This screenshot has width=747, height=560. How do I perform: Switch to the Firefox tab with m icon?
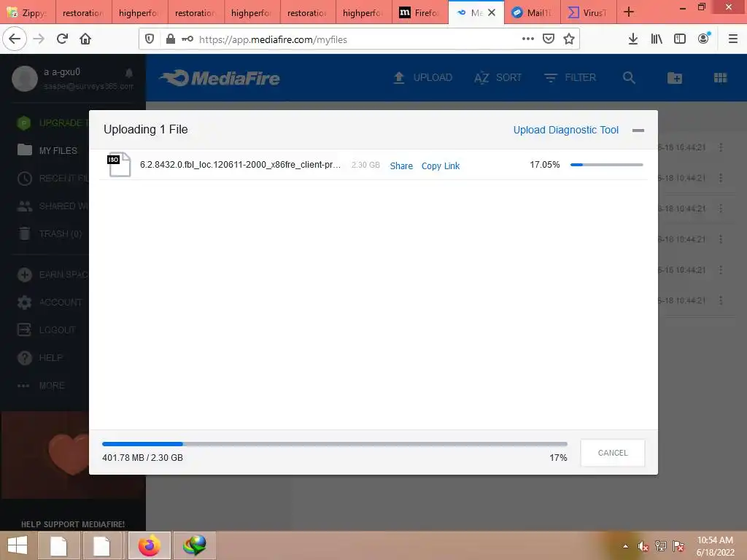pos(420,12)
